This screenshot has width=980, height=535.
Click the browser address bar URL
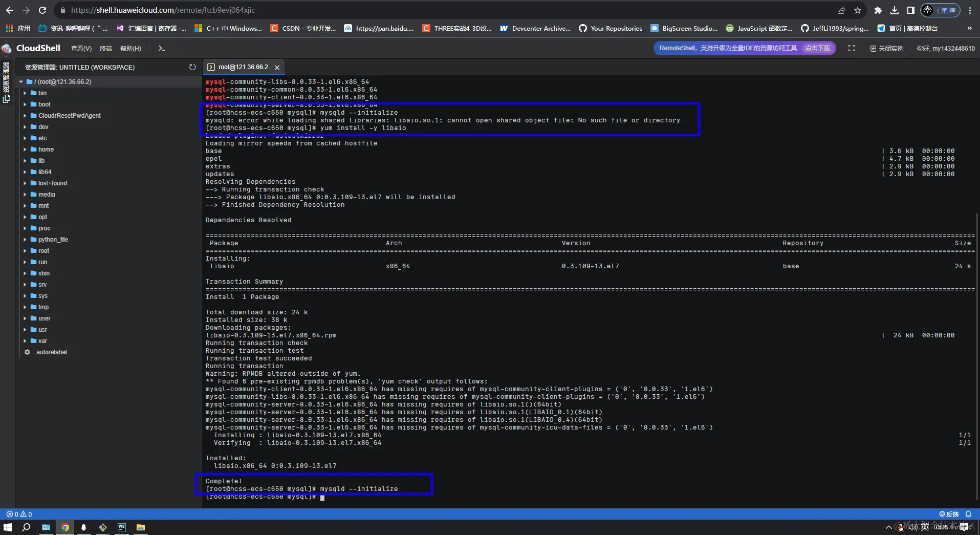click(163, 10)
